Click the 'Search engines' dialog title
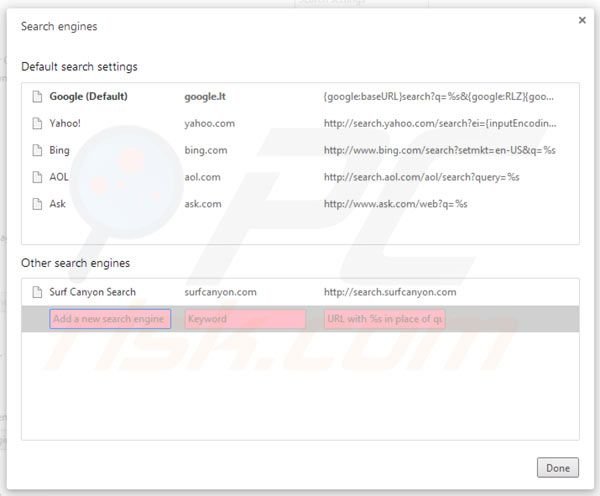Viewport: 600px width, 496px height. coord(59,27)
